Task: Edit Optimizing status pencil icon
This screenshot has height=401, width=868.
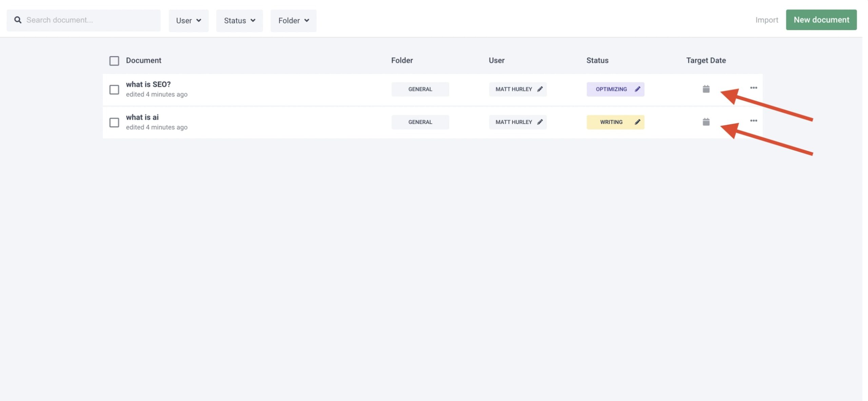Action: 637,89
